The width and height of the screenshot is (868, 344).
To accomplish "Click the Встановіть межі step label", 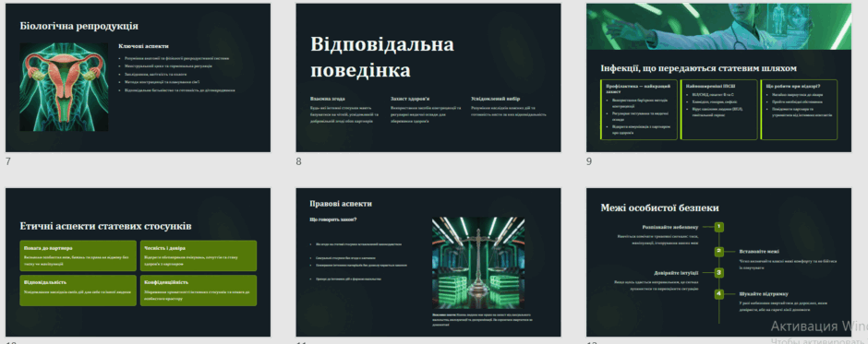I will [759, 252].
